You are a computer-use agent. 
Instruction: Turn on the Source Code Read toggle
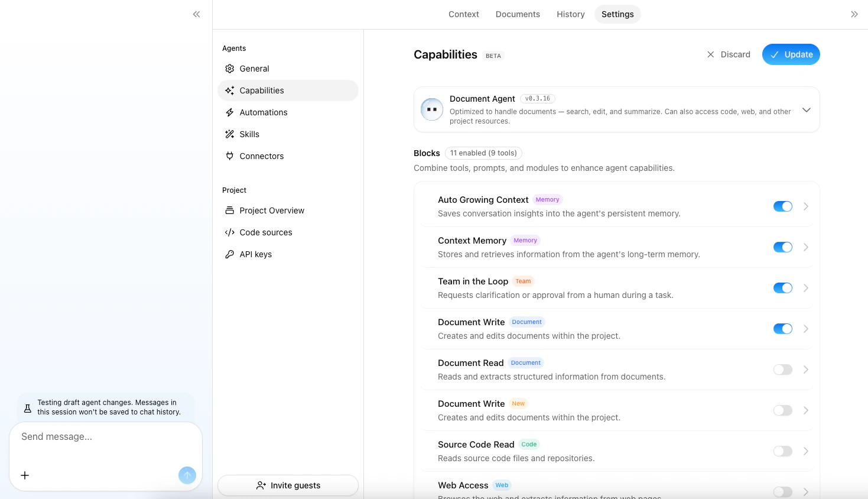(783, 451)
